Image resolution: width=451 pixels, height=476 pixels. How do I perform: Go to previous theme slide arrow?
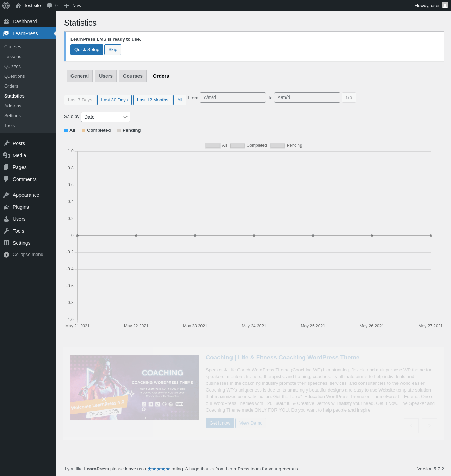pos(411,426)
